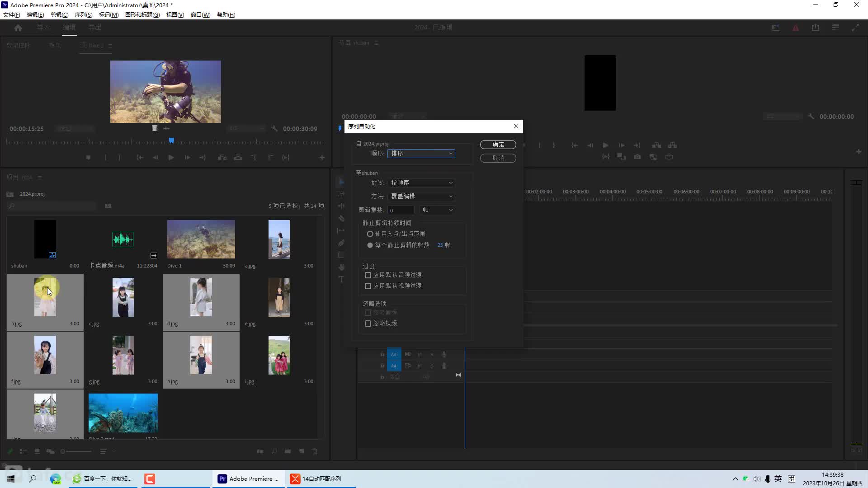
Task: Open the 剪辑(C) menu
Action: click(59, 14)
